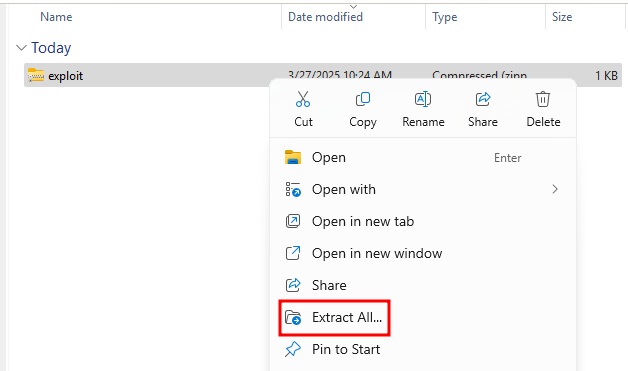Click the Today group label
Image resolution: width=628 pixels, height=371 pixels.
[x=51, y=48]
